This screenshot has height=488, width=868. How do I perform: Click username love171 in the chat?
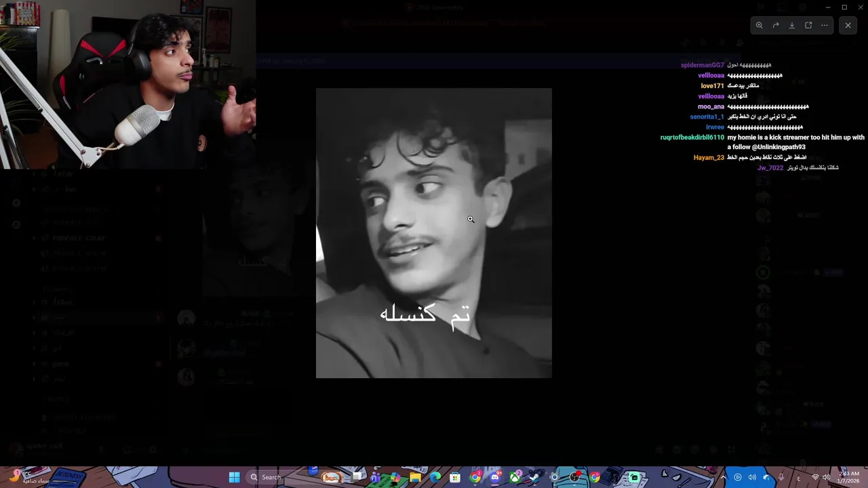point(712,86)
